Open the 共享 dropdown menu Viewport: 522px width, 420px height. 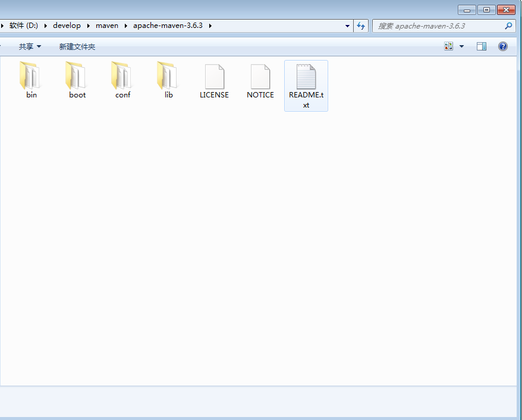[x=30, y=46]
